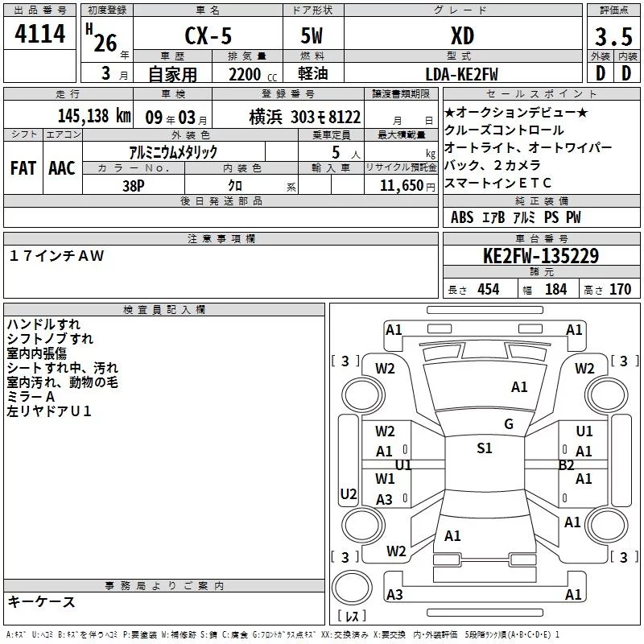644x644 pixels.
Task: Click the recycle deposit 11,650 yen
Action: click(407, 186)
